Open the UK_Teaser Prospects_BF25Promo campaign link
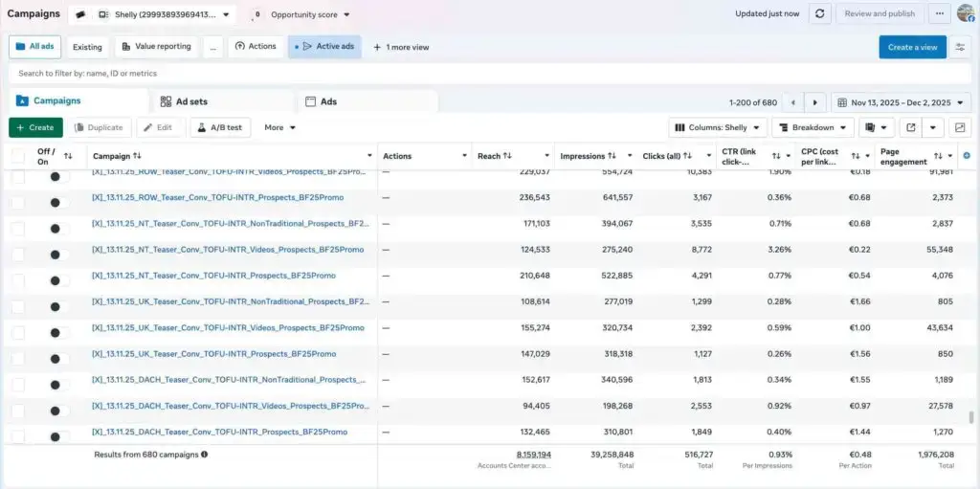 pos(213,354)
